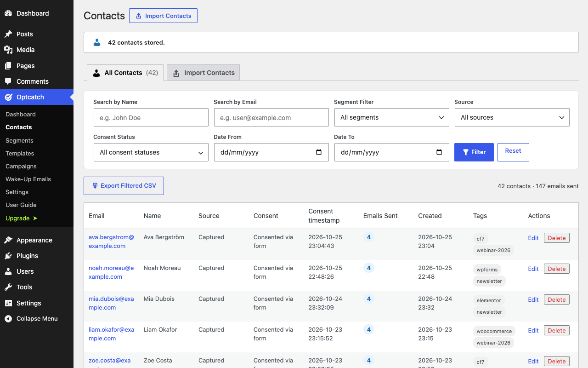The height and width of the screenshot is (368, 588).
Task: Open Segments in Optcatch submenu
Action: tap(19, 140)
